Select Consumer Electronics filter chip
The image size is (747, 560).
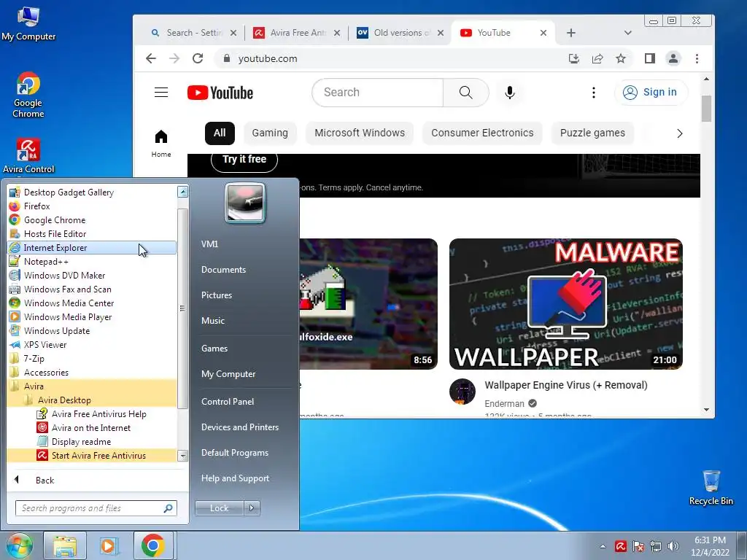click(482, 133)
